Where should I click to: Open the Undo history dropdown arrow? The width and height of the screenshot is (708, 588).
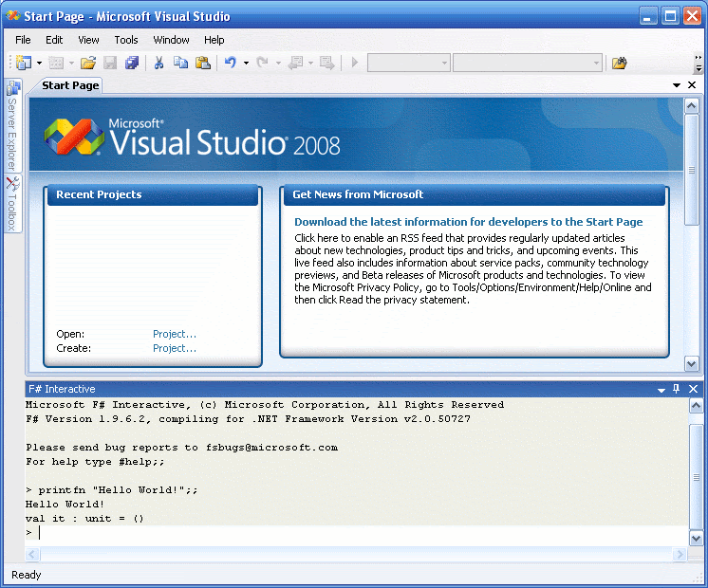coord(246,64)
